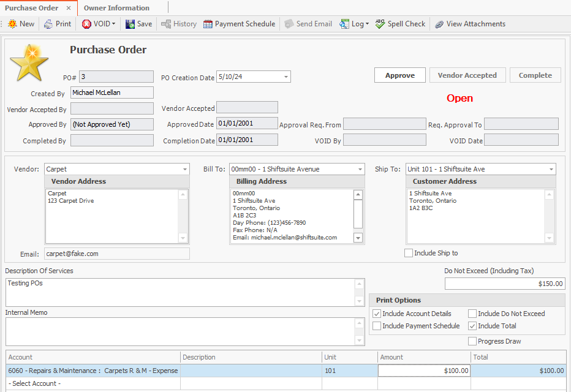Expand the Vendor dropdown
Image resolution: width=571 pixels, height=392 pixels.
(185, 169)
